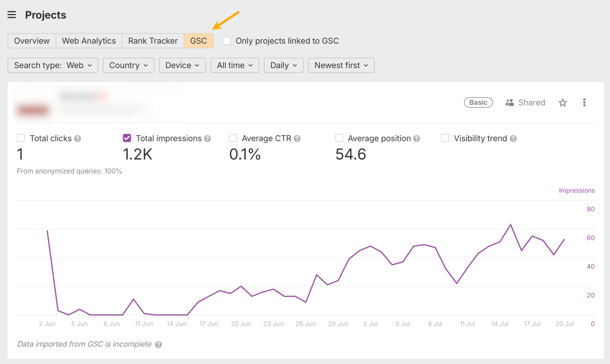This screenshot has width=610, height=364.
Task: Enable Only projects linked to GSC
Action: tap(227, 41)
